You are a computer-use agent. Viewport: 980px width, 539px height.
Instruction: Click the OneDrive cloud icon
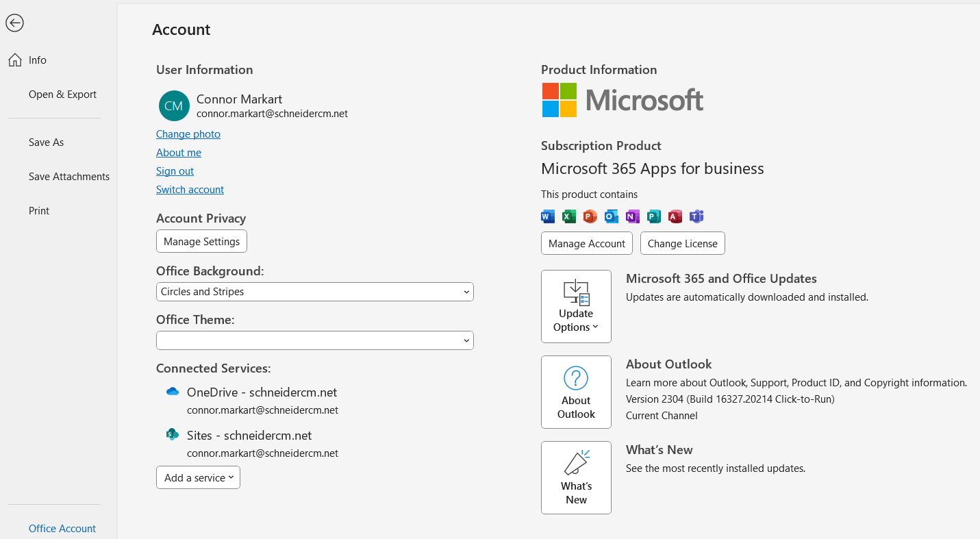point(173,392)
